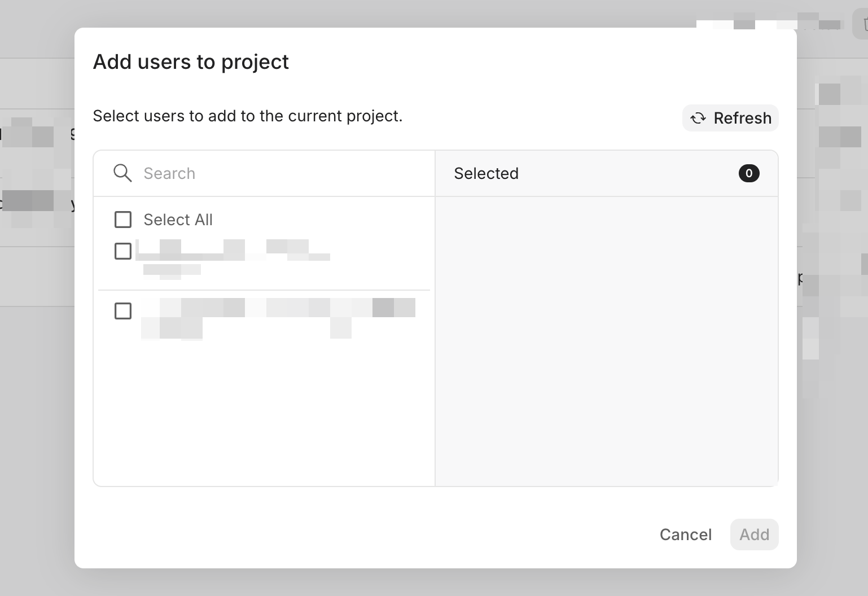This screenshot has width=868, height=596.
Task: Click the empty Selected users panel
Action: 606,339
